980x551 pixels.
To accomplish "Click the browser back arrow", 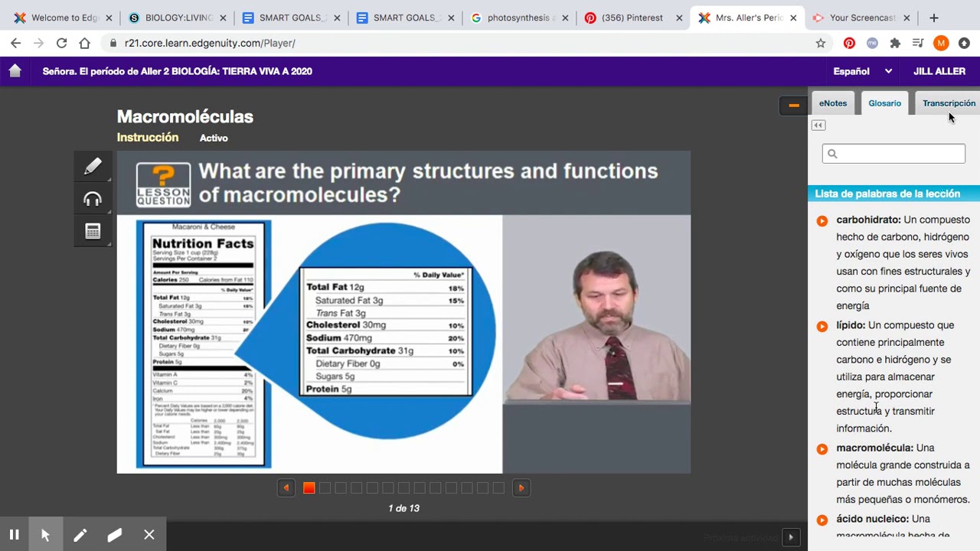I will point(16,43).
